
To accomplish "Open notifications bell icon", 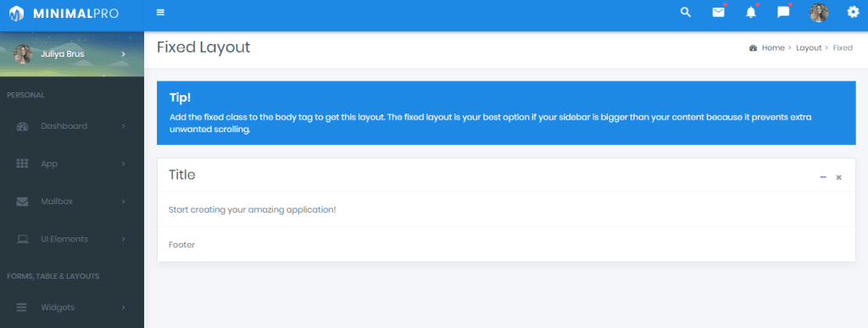I will (751, 12).
